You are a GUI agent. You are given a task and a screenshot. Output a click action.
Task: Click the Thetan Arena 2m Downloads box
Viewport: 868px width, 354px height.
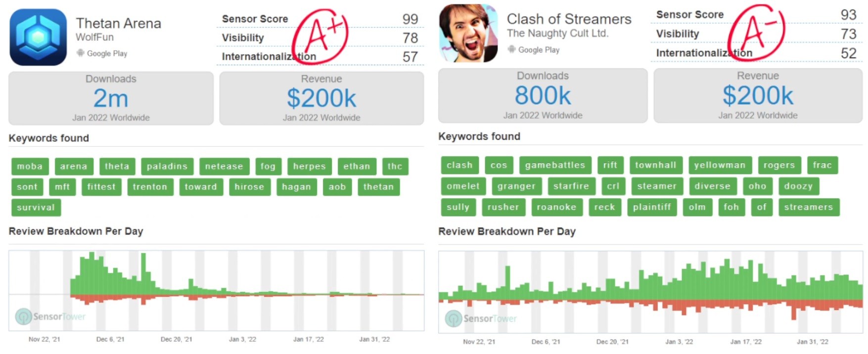pyautogui.click(x=111, y=98)
